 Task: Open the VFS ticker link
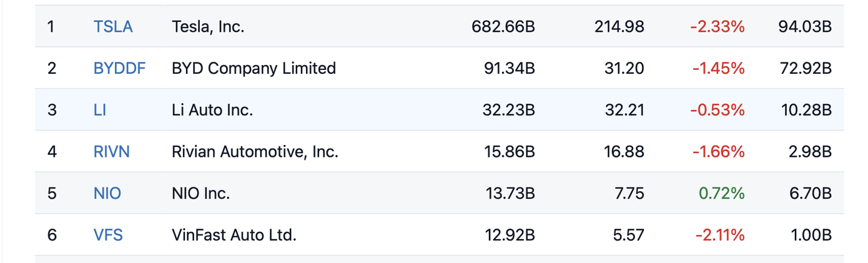(108, 236)
